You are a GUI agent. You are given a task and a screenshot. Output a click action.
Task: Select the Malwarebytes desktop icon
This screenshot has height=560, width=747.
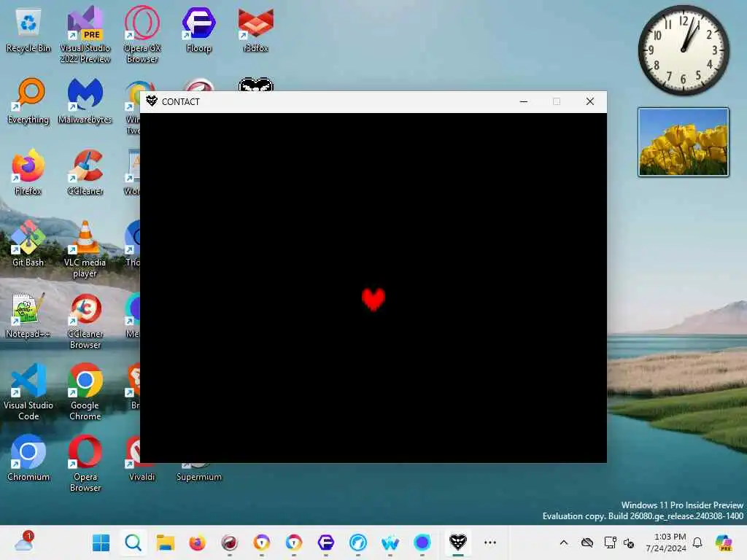(x=85, y=101)
